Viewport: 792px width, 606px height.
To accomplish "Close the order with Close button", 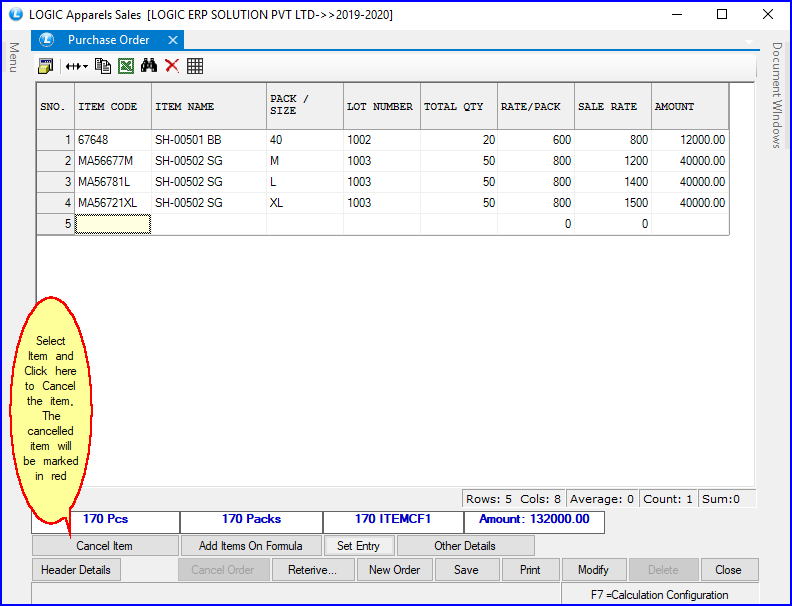I will (x=729, y=570).
